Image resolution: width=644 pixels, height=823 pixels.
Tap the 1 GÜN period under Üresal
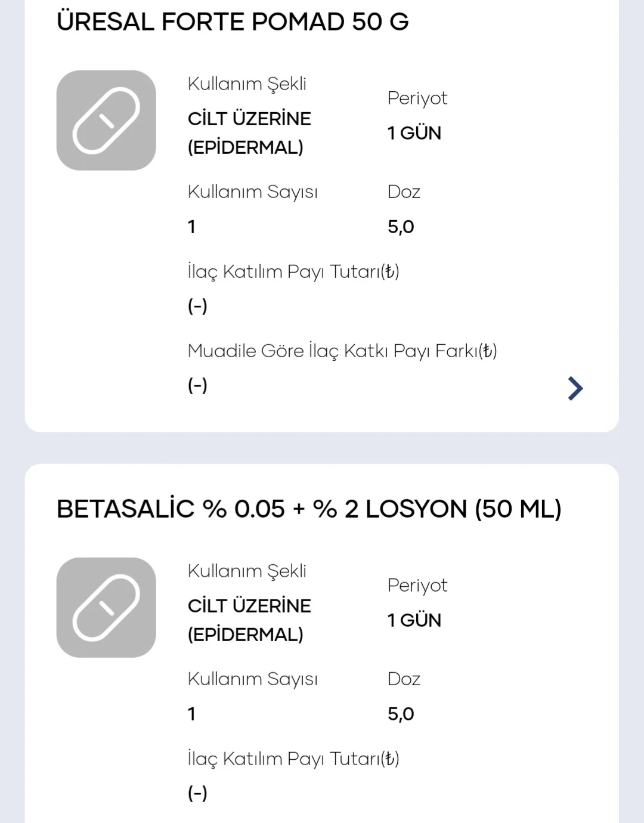(414, 133)
